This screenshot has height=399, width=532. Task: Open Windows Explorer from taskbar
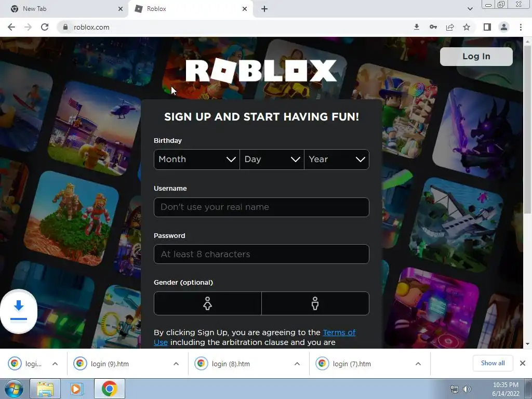coord(45,389)
